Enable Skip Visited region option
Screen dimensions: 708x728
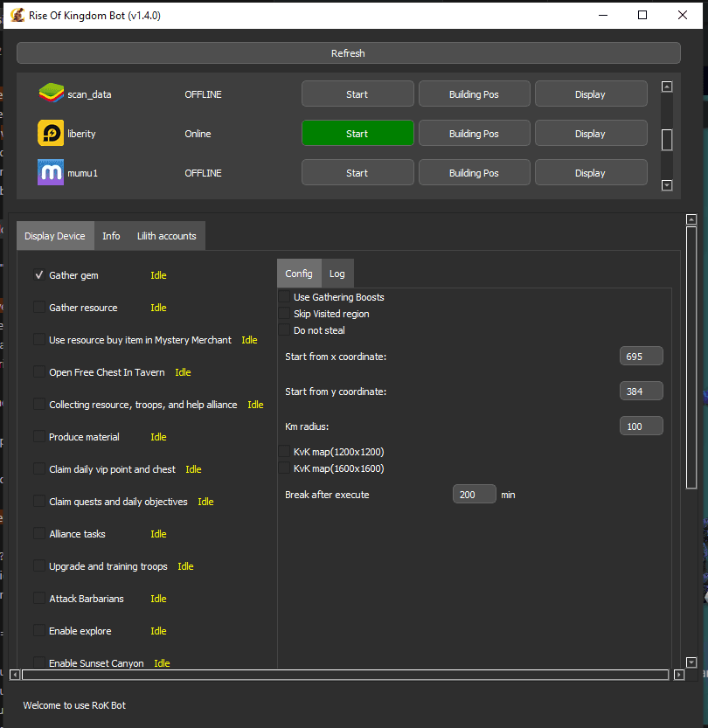(284, 314)
